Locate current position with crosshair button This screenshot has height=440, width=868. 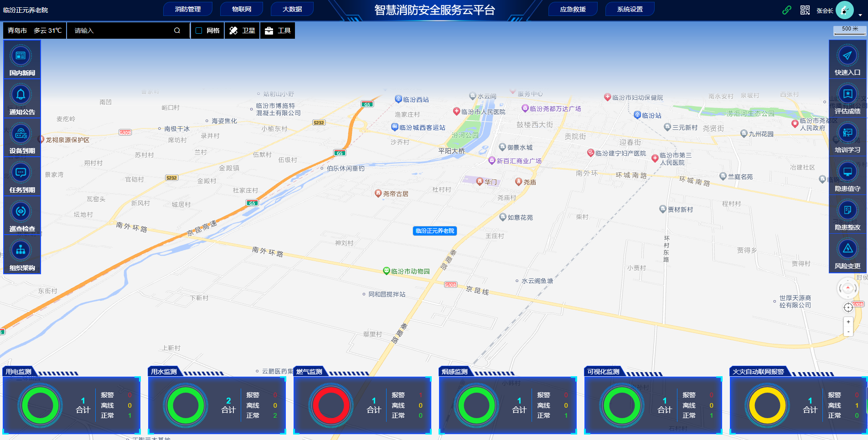point(848,307)
